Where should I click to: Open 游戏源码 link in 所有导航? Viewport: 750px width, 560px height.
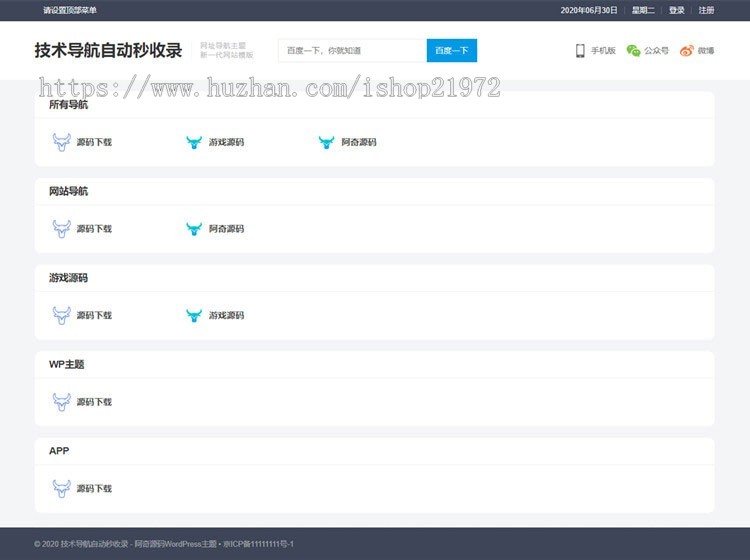coord(226,142)
